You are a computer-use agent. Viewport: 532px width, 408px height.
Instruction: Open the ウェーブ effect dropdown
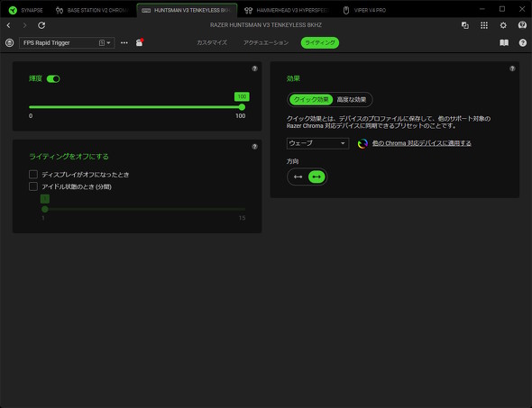tap(317, 143)
